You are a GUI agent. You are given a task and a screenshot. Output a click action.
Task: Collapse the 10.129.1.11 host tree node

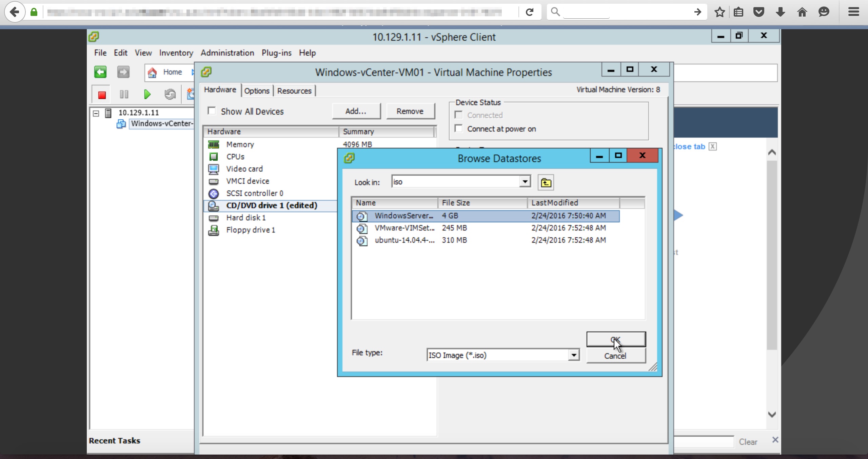point(96,113)
